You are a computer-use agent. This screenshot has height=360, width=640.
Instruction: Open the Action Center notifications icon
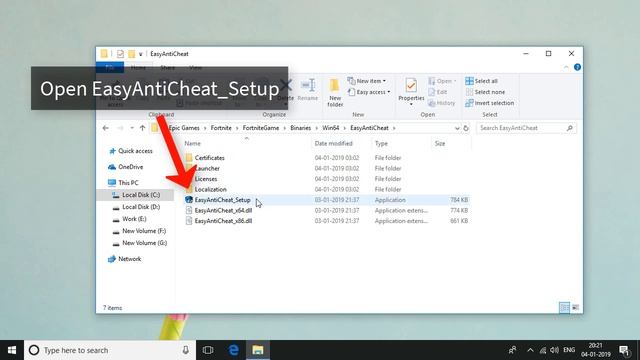[x=624, y=350]
